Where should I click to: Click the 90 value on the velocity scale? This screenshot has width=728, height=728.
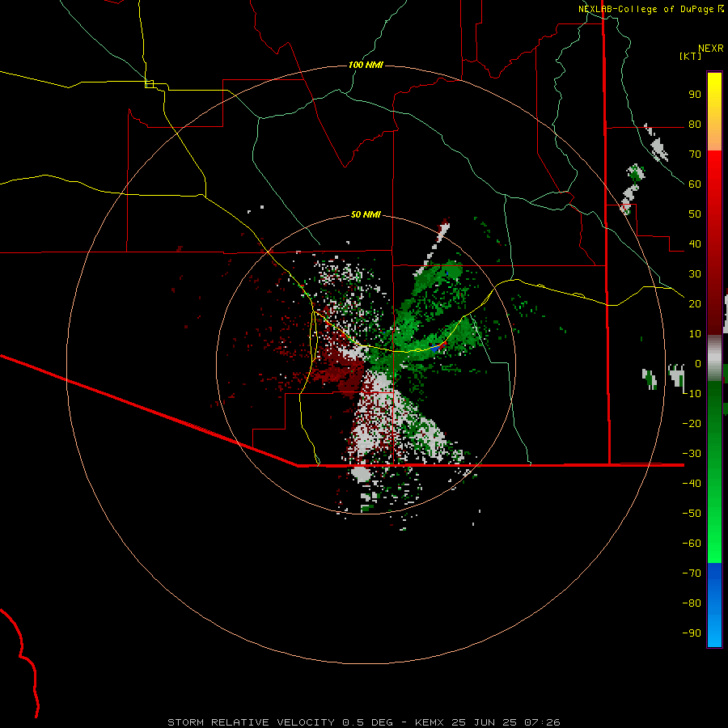tap(695, 95)
